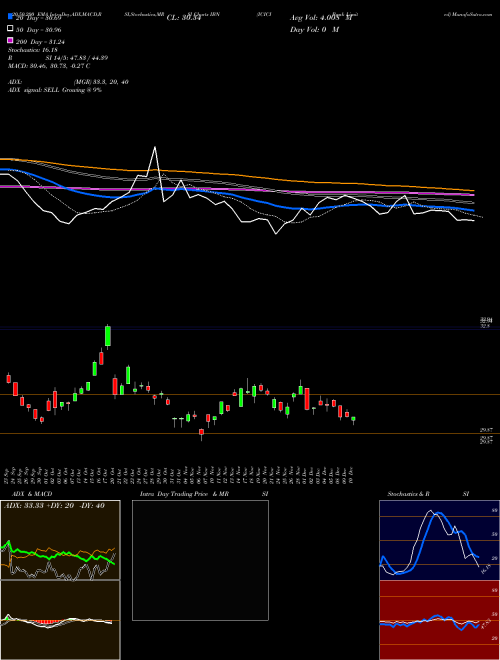Click the ADX: 33.33 +DY: 20 -DY: 40 header

[54, 506]
